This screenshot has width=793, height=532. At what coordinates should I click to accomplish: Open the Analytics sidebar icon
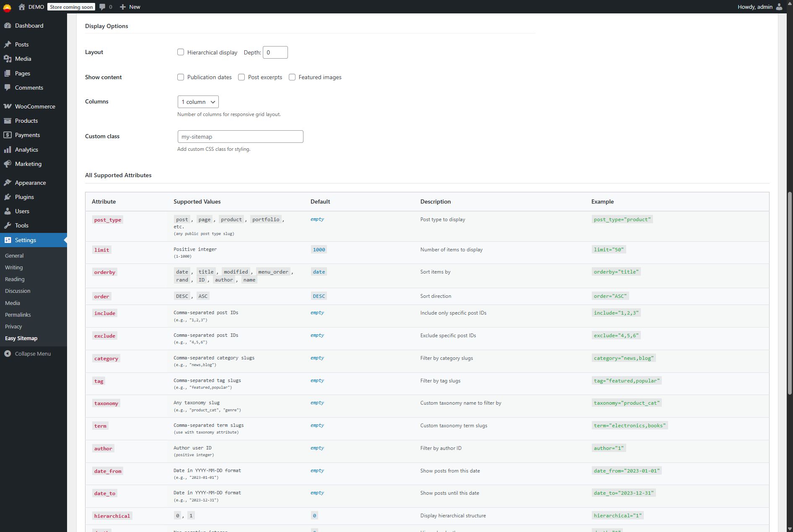8,149
